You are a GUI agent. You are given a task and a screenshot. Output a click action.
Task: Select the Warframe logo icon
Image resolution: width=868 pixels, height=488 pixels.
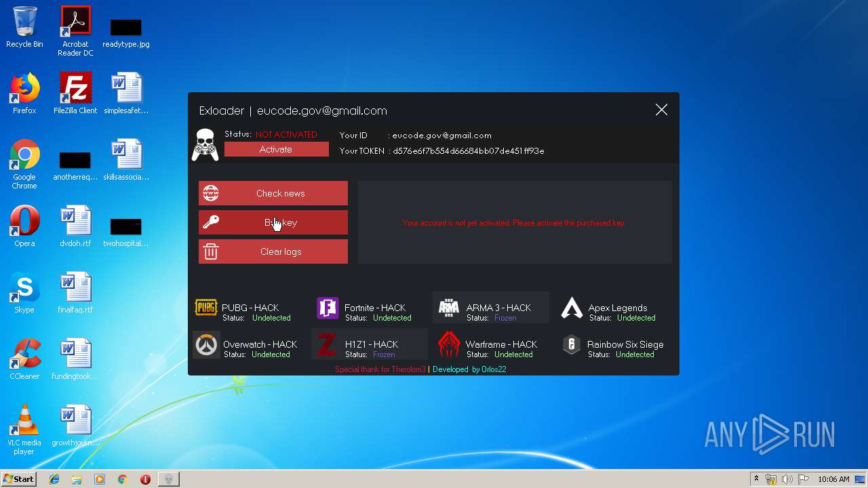click(x=449, y=345)
